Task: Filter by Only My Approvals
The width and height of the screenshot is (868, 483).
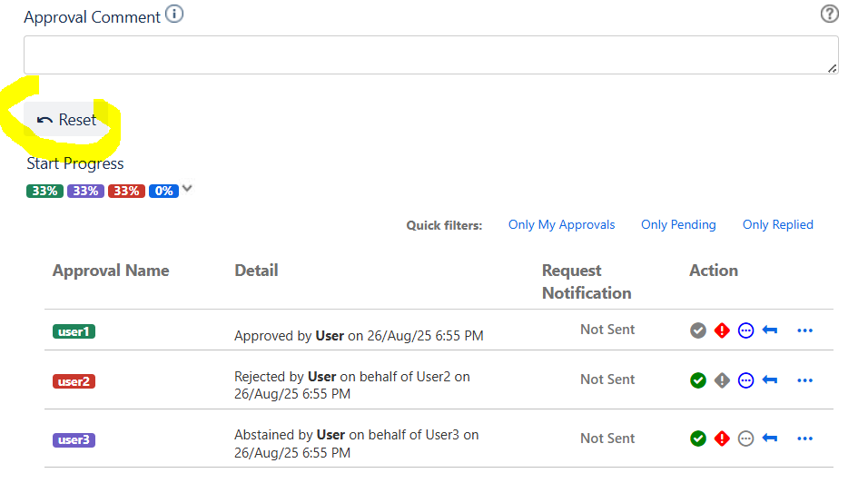Action: click(561, 224)
